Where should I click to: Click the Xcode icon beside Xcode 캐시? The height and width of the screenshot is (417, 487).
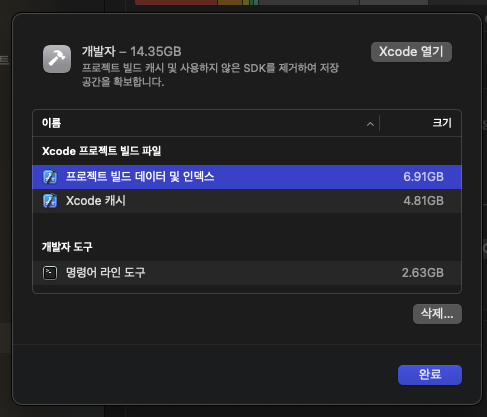click(50, 201)
